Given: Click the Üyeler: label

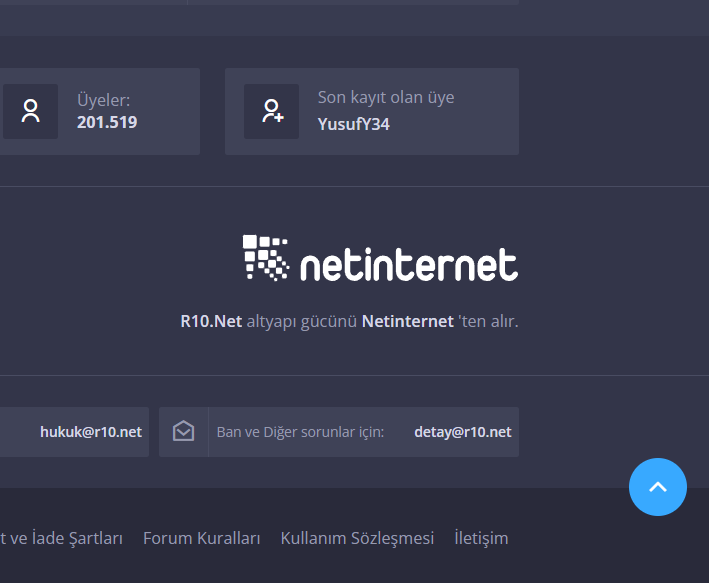Looking at the screenshot, I should point(104,100).
